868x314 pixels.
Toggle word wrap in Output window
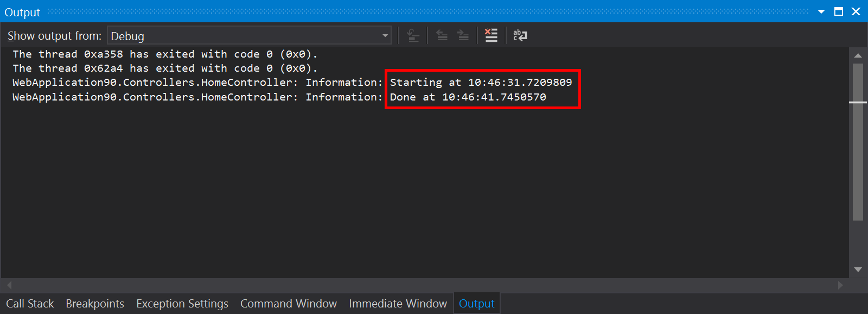click(520, 36)
